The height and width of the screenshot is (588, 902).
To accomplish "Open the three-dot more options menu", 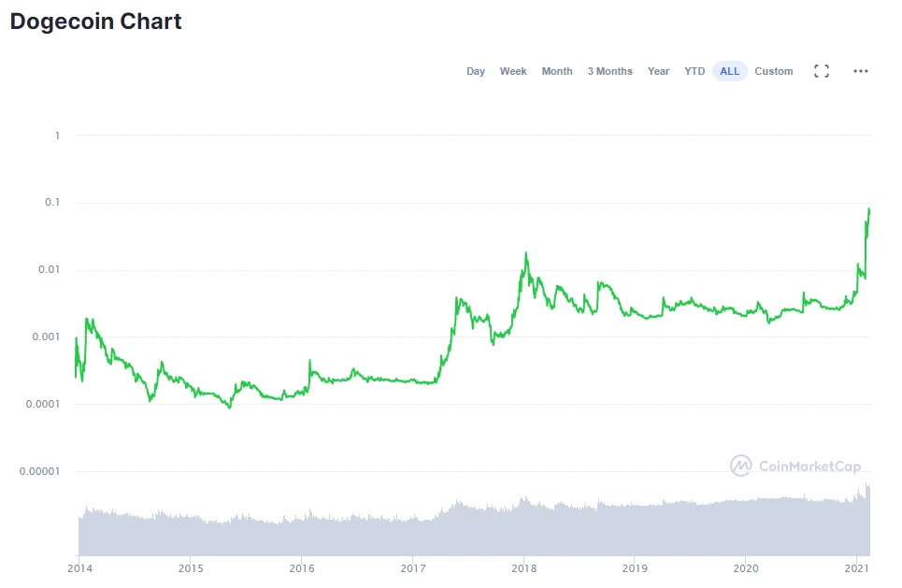I will point(861,71).
